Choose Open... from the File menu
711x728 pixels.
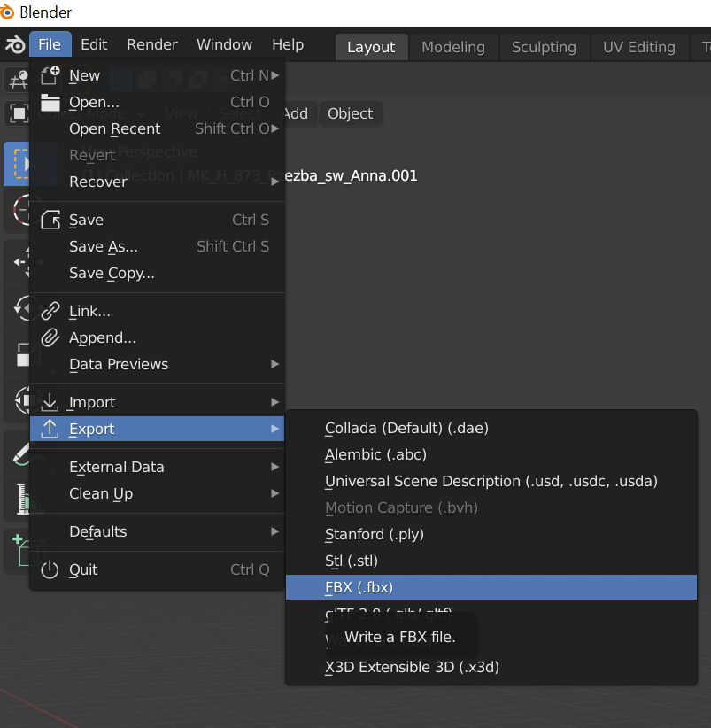click(x=158, y=102)
